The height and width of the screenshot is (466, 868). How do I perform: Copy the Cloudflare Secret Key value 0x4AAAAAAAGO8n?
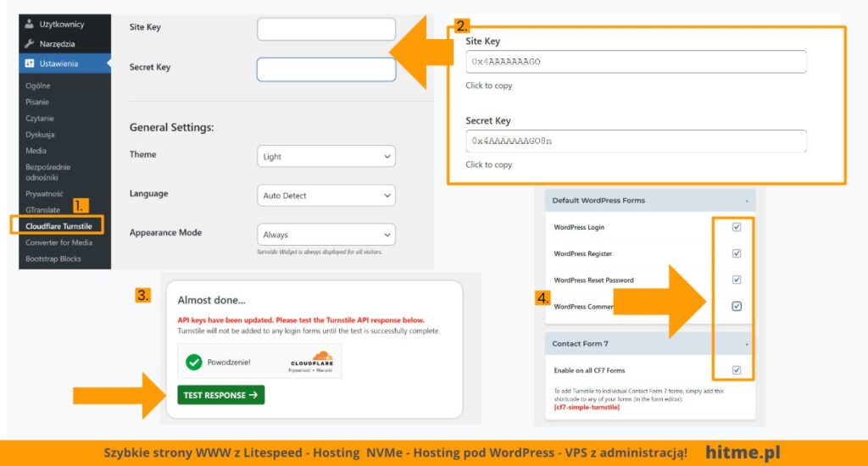(636, 141)
